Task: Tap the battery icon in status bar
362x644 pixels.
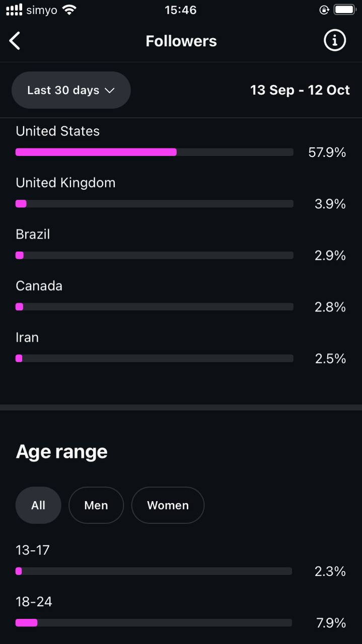Action: click(345, 10)
